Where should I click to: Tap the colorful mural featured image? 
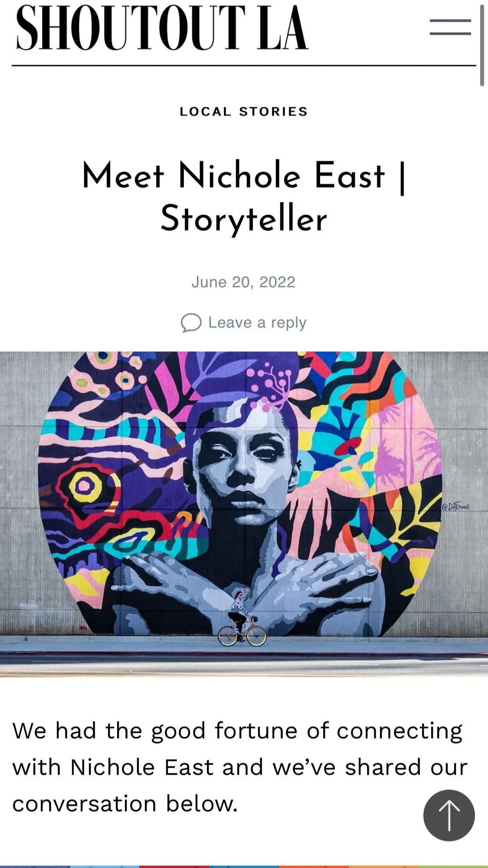pos(244,514)
